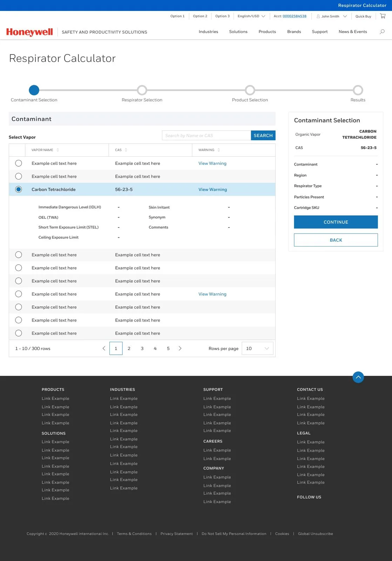Image resolution: width=392 pixels, height=561 pixels.
Task: Click Option 2 in the top bar
Action: (x=200, y=16)
